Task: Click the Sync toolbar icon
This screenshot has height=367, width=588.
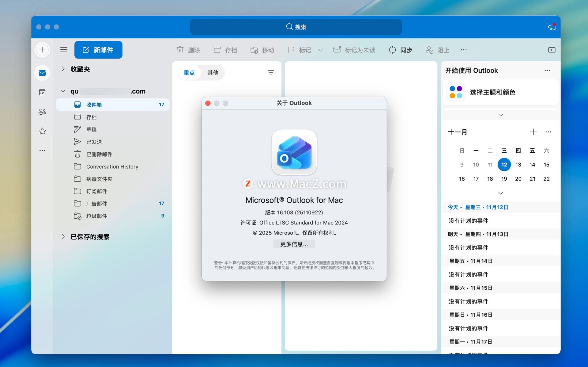Action: (393, 50)
